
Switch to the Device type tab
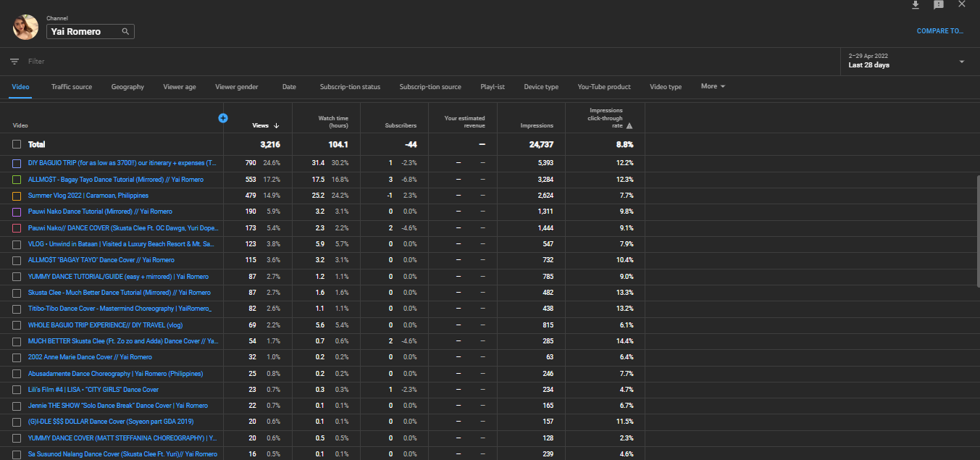[541, 87]
